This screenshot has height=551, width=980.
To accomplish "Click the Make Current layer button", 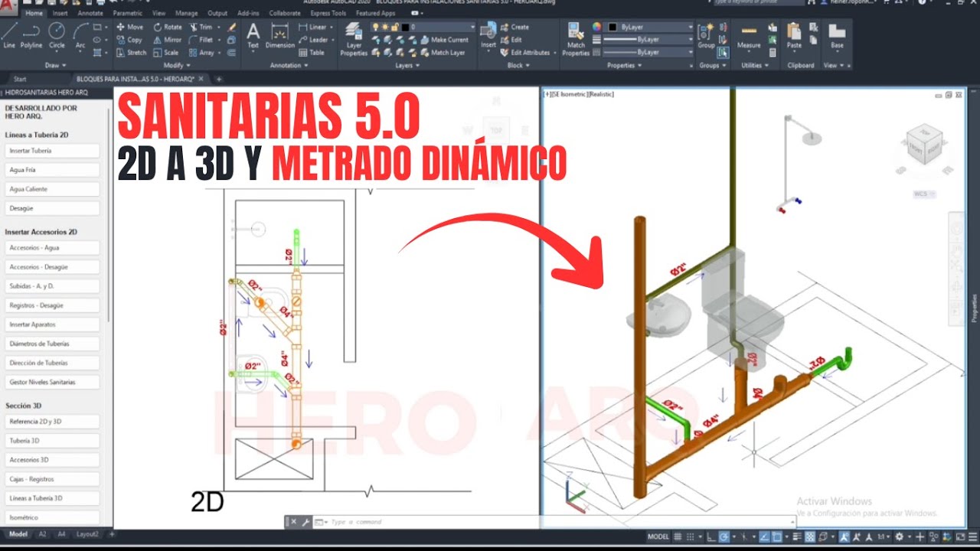I will 444,40.
